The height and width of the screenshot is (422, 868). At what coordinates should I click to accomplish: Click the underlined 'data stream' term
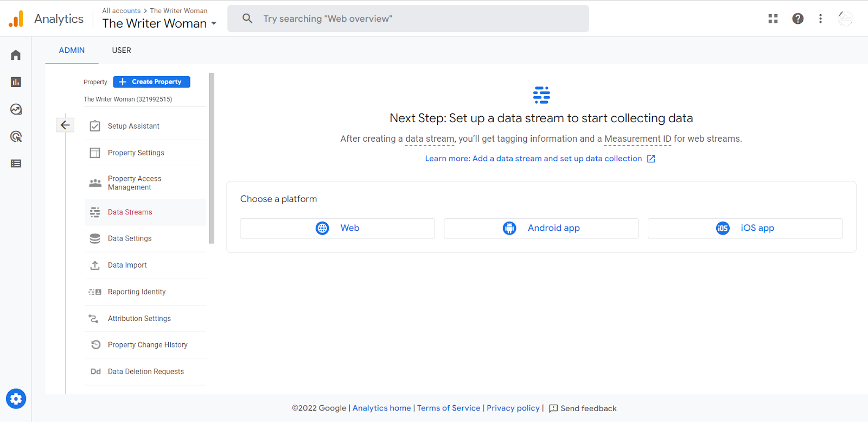point(430,139)
